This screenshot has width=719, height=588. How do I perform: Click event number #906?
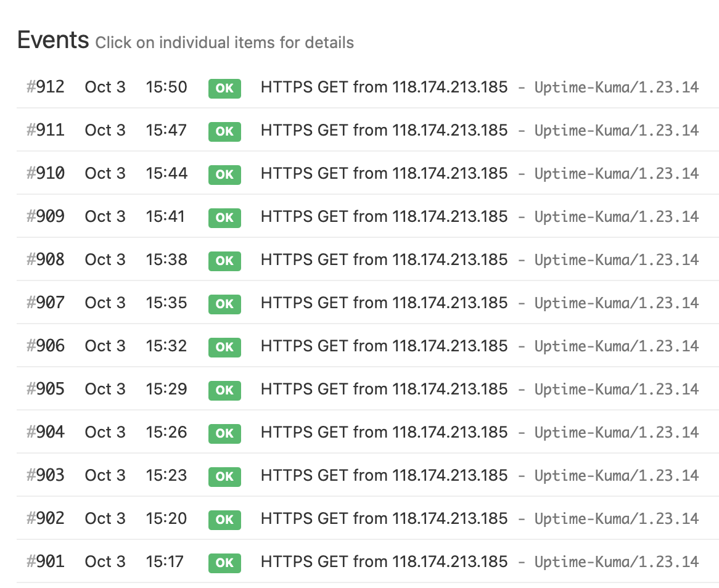pos(46,346)
